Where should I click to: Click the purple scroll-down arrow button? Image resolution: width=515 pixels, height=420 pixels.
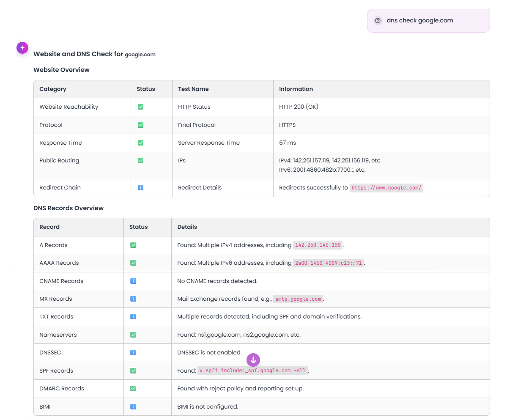pos(253,360)
